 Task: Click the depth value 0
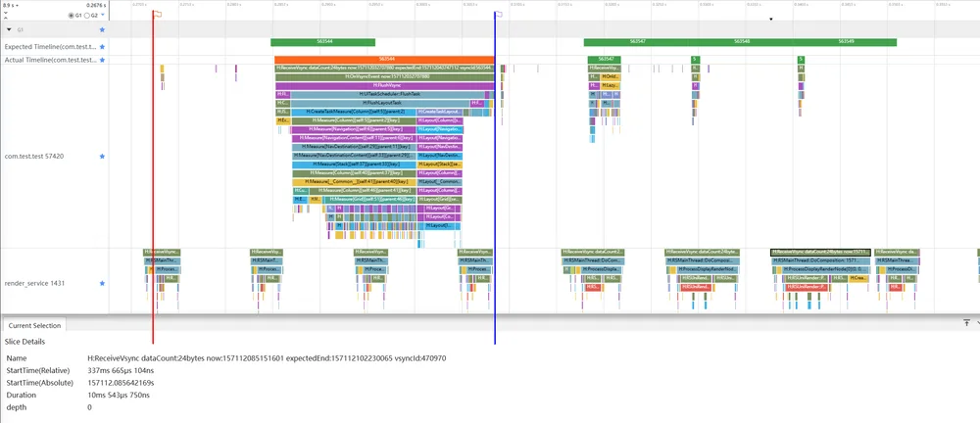89,407
